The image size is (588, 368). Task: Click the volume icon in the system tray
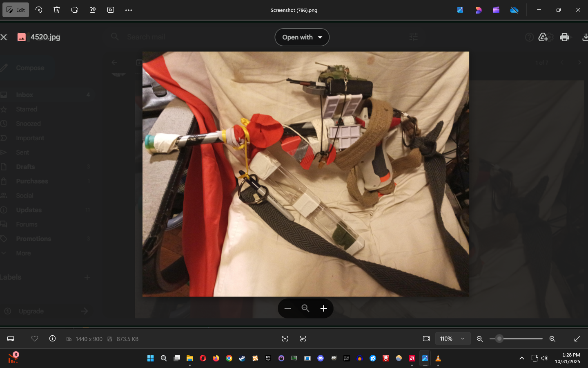[x=544, y=358]
